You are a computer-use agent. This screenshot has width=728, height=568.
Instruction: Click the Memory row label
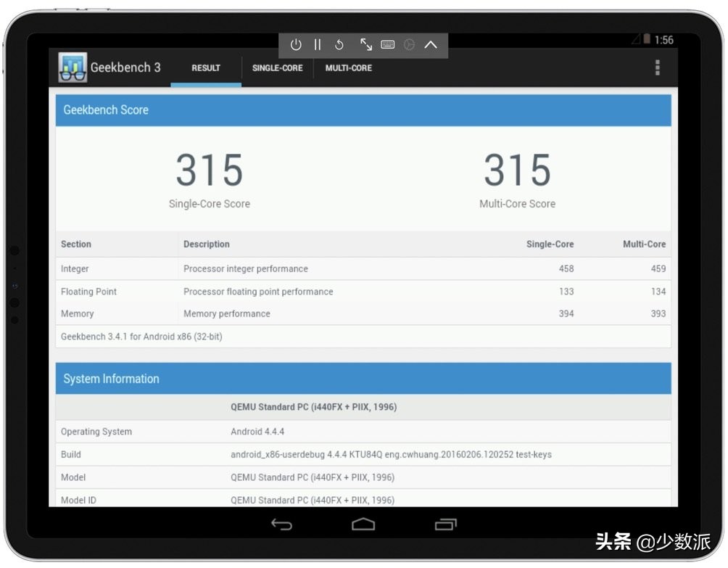[77, 314]
